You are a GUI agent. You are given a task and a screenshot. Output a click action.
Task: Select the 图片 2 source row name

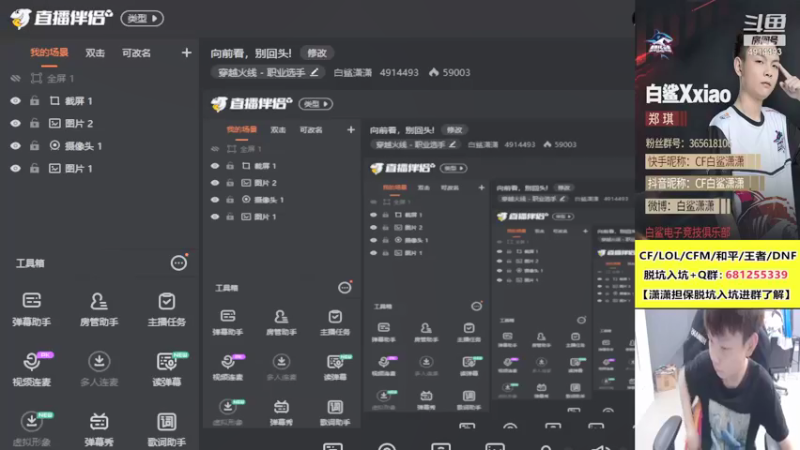click(x=79, y=123)
